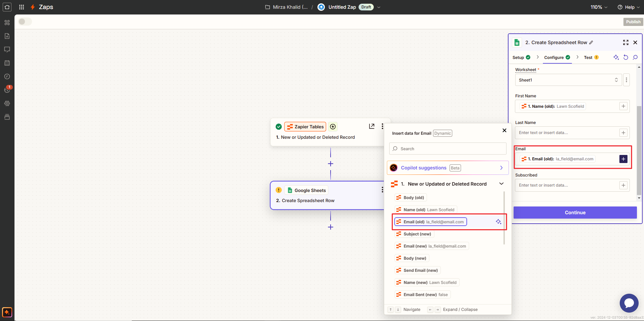This screenshot has width=644, height=321.
Task: Click the refresh fields icon
Action: pyautogui.click(x=625, y=57)
